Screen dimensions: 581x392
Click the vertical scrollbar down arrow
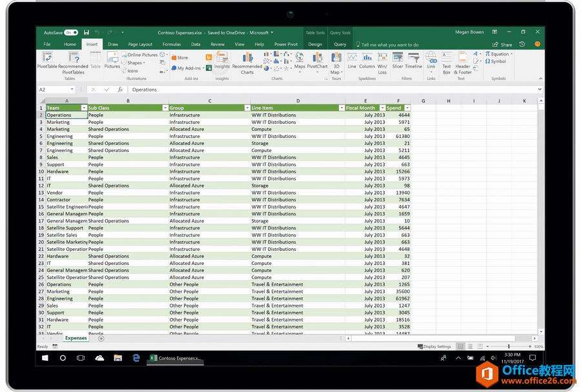tap(540, 331)
